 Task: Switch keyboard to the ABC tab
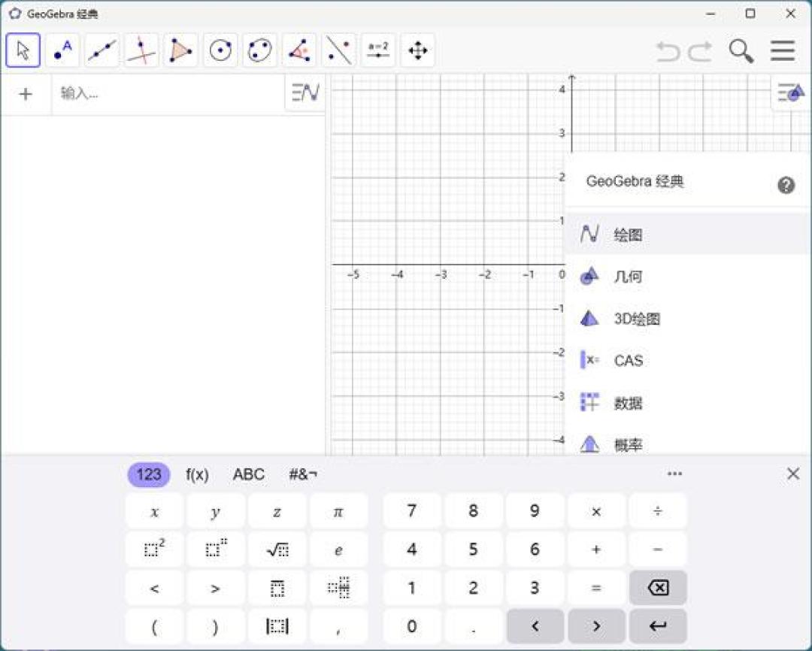(249, 474)
